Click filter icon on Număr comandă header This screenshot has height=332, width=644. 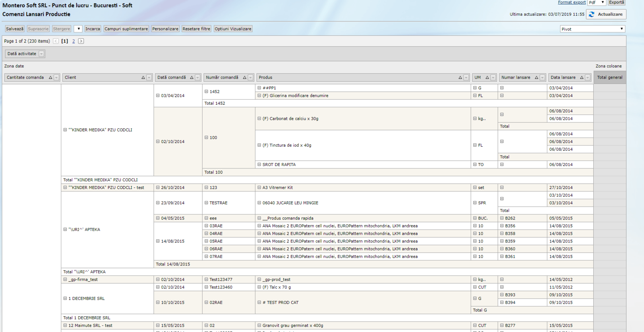251,78
